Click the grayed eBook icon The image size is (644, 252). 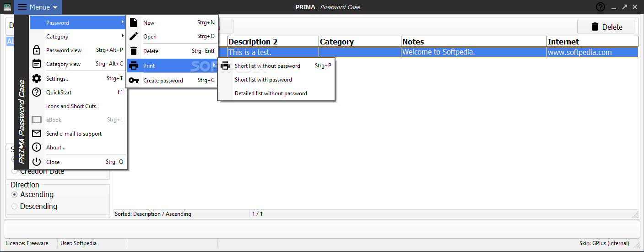coord(37,120)
